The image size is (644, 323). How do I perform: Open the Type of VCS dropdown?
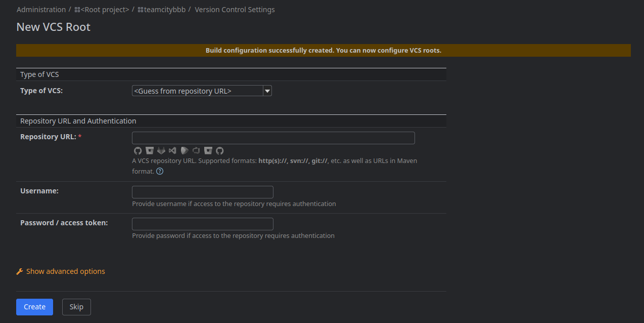[202, 91]
